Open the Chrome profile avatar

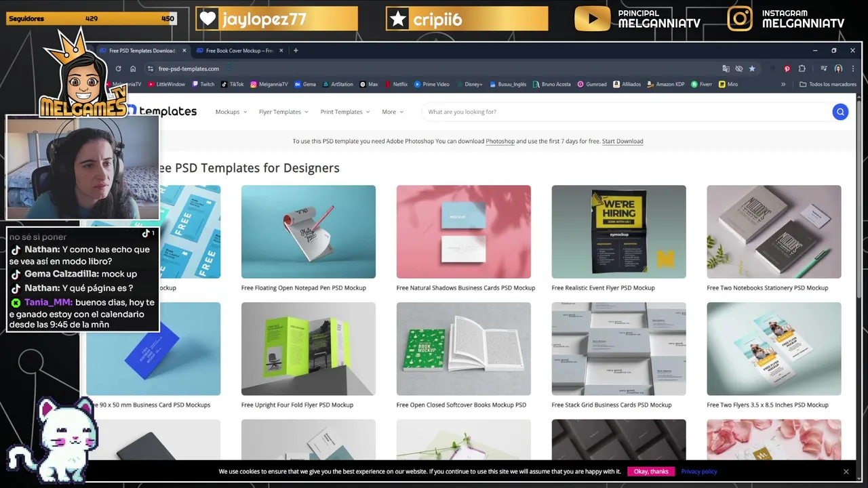[x=839, y=68]
